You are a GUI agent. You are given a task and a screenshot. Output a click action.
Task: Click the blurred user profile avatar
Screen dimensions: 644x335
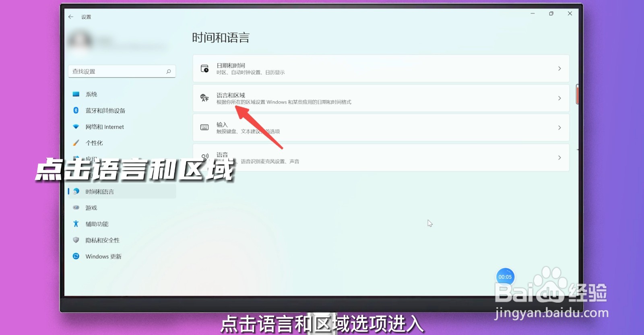(x=80, y=41)
